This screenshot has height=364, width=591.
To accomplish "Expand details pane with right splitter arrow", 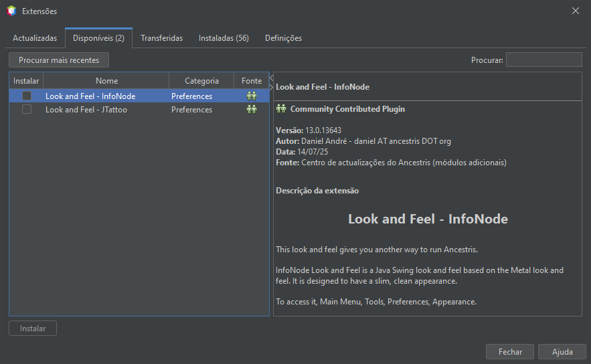I will [271, 87].
